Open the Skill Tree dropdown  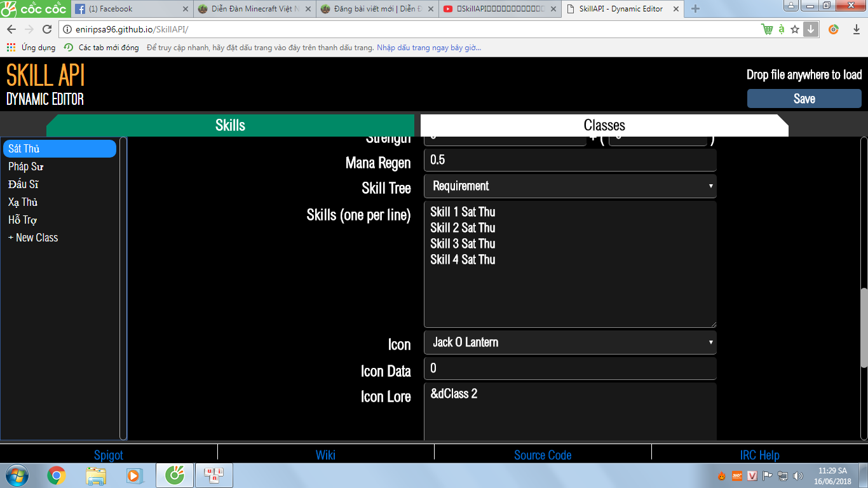(570, 186)
